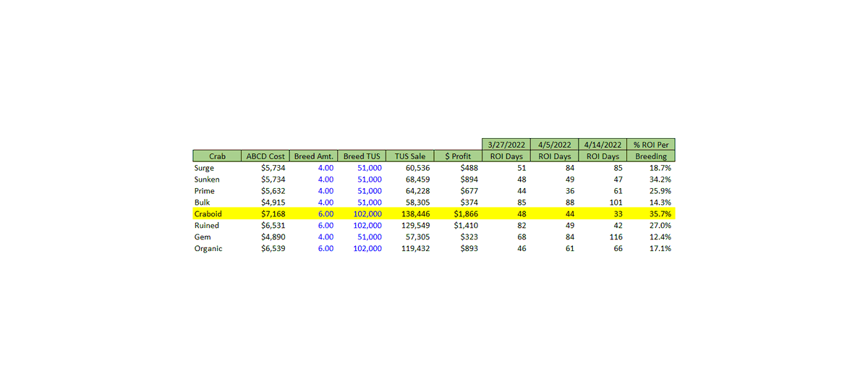Select Bulk's ABCD cost '$4,915'
The height and width of the screenshot is (369, 868).
pyautogui.click(x=273, y=203)
